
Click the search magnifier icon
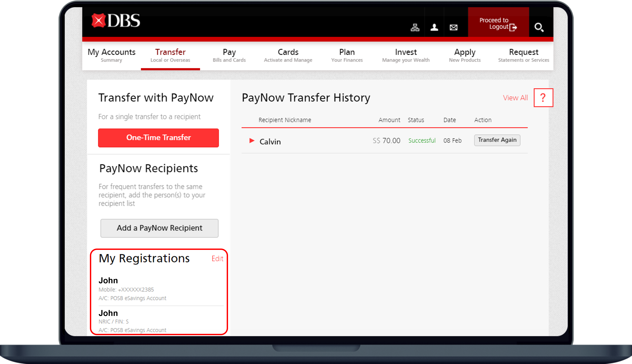539,27
